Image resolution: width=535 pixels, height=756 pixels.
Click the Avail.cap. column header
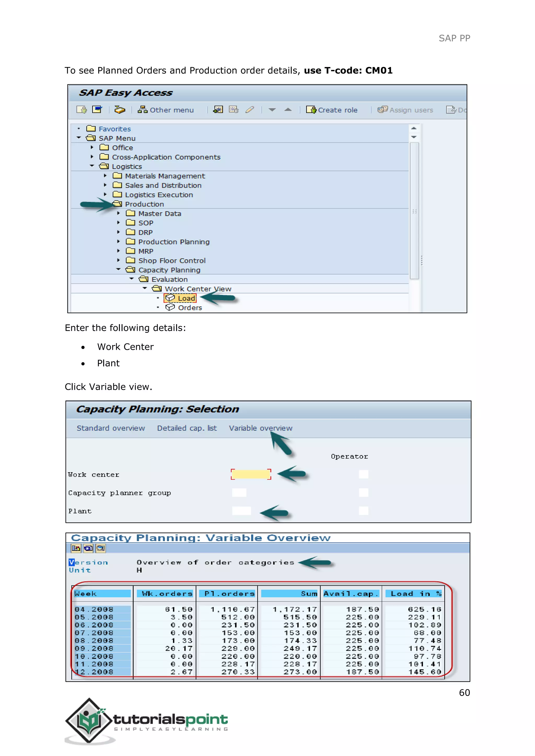351,594
